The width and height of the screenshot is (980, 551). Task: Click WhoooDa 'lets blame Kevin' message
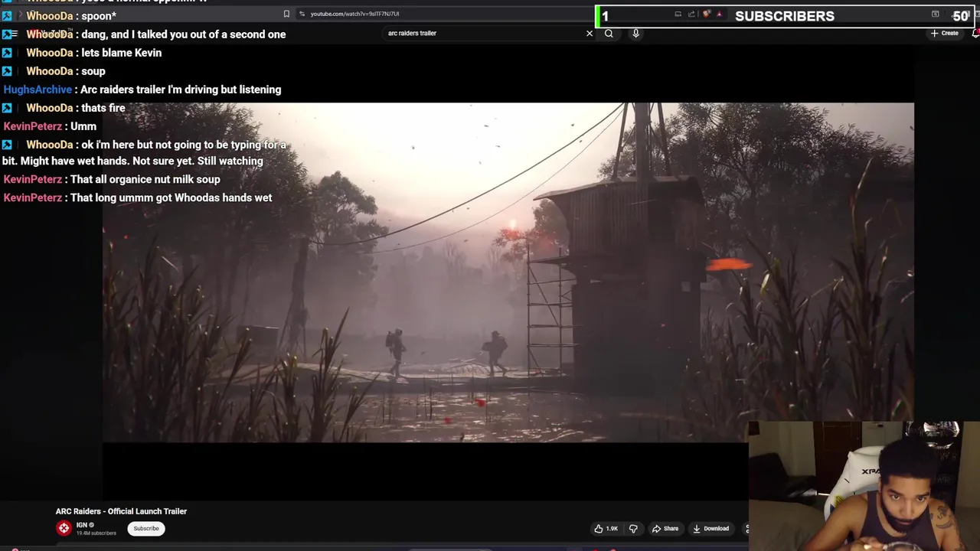(x=82, y=53)
